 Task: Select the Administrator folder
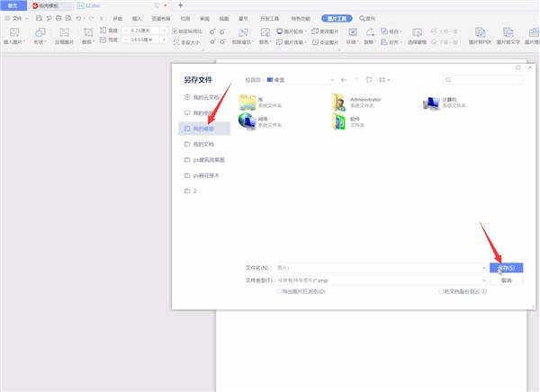pos(356,102)
